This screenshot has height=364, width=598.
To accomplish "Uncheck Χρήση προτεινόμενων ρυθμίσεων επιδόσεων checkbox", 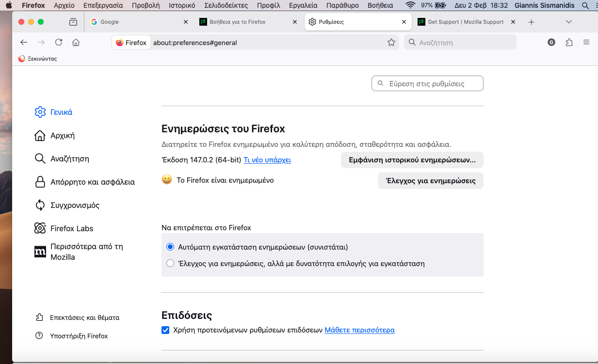I will (165, 330).
